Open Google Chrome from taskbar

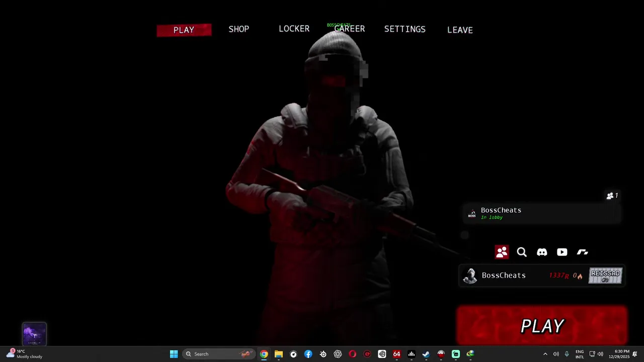[x=264, y=354]
